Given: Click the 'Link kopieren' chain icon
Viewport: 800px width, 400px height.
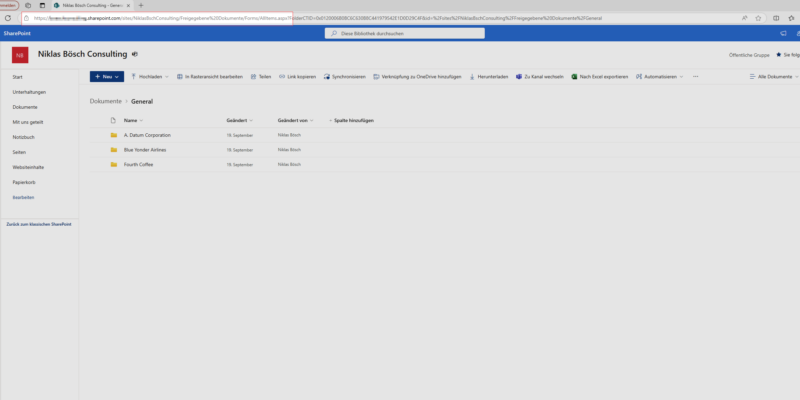Looking at the screenshot, I should (x=282, y=77).
